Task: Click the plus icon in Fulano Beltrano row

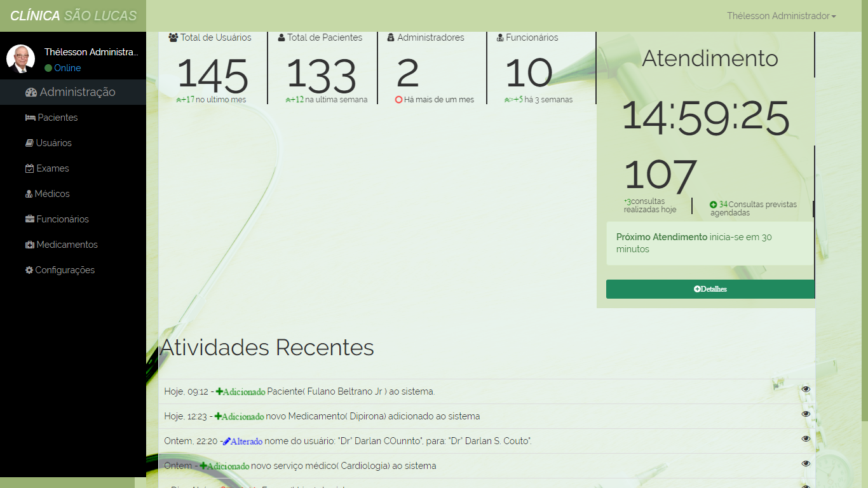Action: click(x=219, y=391)
